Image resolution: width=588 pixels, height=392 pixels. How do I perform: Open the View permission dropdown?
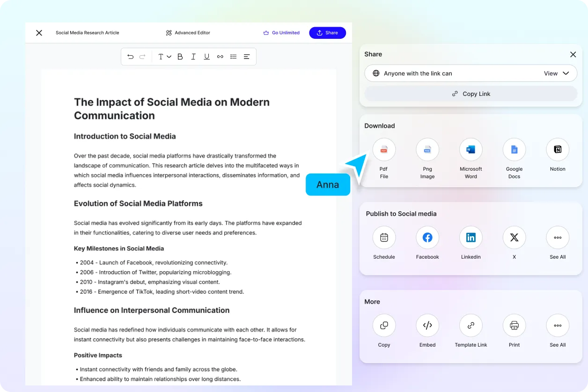556,73
